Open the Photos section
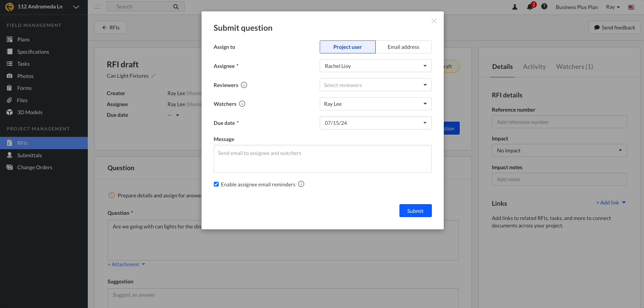This screenshot has width=644, height=308. [x=25, y=76]
